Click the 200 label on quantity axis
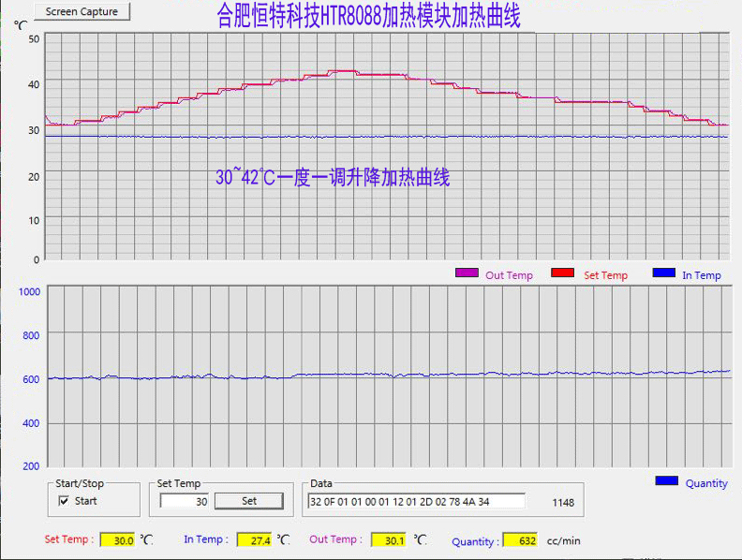Screen dimensions: 742x560 pyautogui.click(x=31, y=466)
